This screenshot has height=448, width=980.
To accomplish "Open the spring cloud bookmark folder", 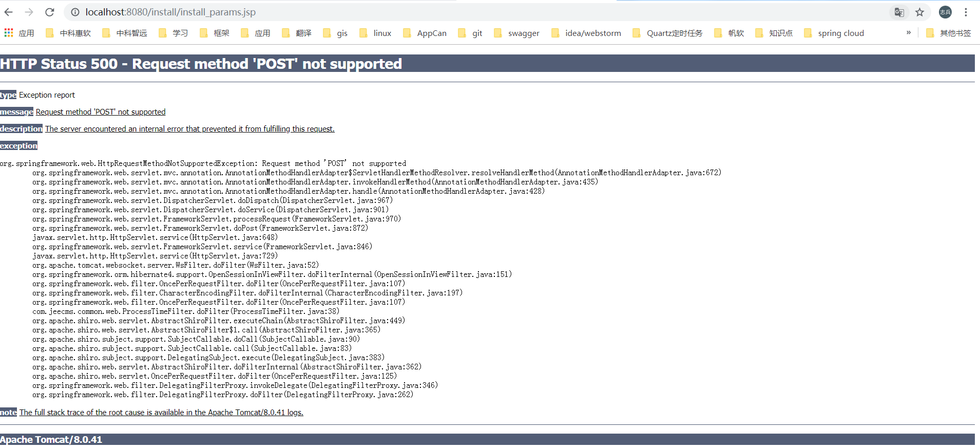I will [x=834, y=33].
